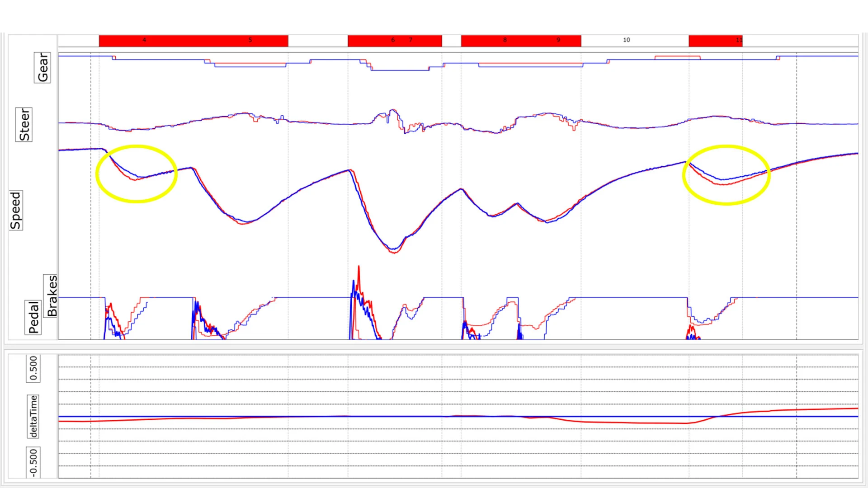Jump to corner marker 5
Screen dimensions: 868x488
[250, 40]
